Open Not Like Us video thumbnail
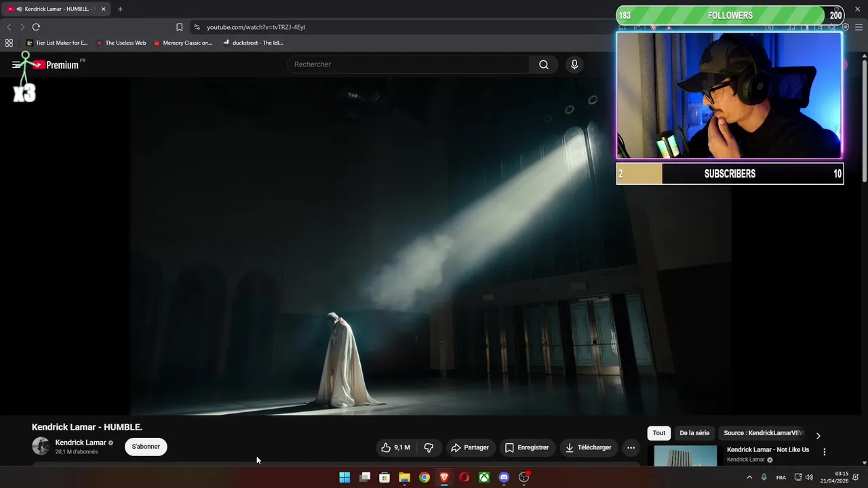Viewport: 868px width, 488px height. (685, 456)
